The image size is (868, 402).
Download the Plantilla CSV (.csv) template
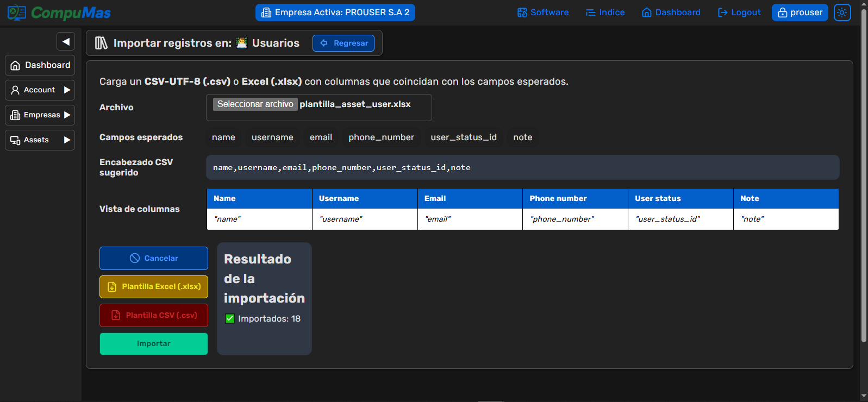pyautogui.click(x=154, y=316)
